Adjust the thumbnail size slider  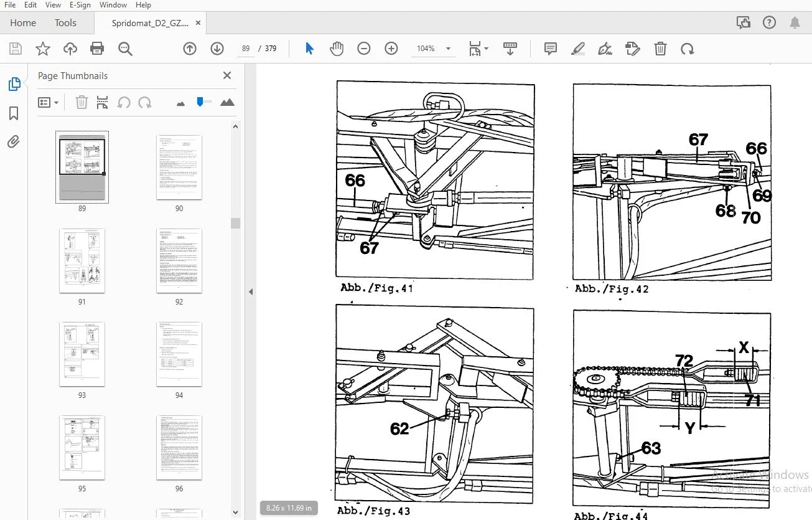[x=203, y=102]
